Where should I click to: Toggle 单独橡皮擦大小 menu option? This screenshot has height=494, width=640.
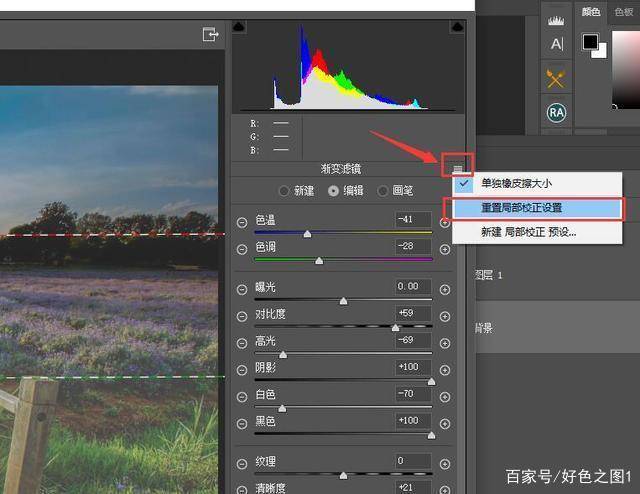click(537, 184)
